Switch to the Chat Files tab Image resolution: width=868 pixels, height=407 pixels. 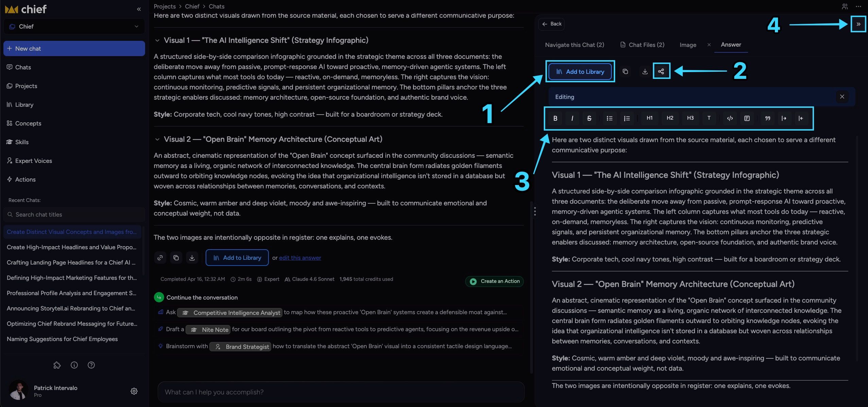tap(642, 45)
